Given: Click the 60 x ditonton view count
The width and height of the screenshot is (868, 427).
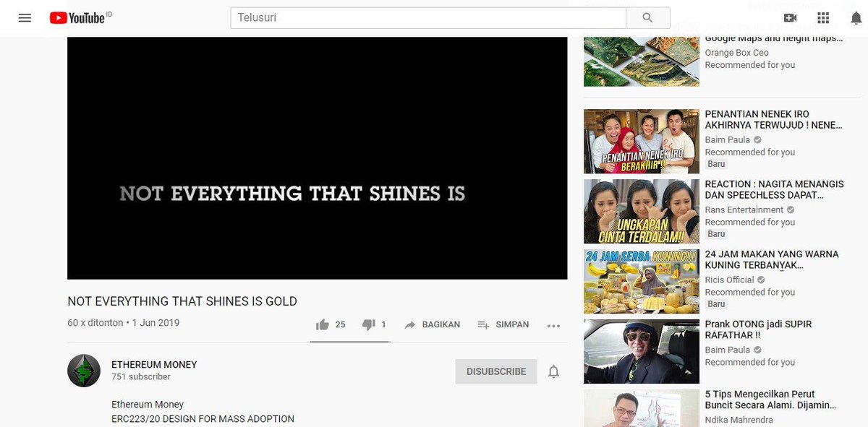Looking at the screenshot, I should (94, 323).
